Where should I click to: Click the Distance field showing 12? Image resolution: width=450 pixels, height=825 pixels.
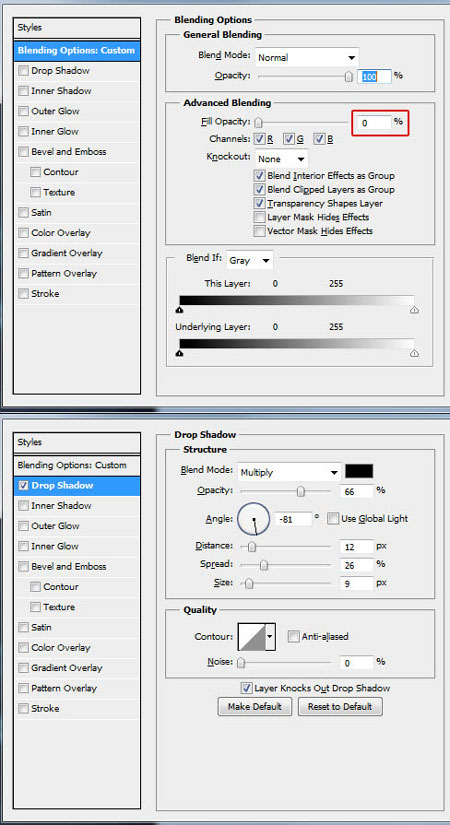[x=357, y=547]
